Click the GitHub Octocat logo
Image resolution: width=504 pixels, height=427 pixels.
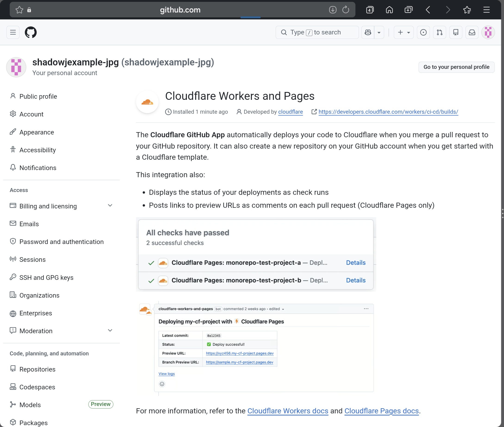(31, 32)
